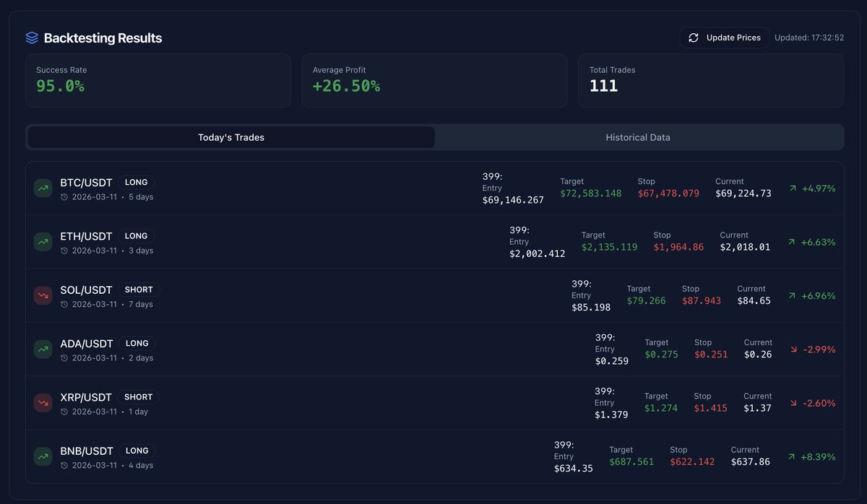Click the SOL current price $84.65
867x504 pixels.
(x=754, y=300)
